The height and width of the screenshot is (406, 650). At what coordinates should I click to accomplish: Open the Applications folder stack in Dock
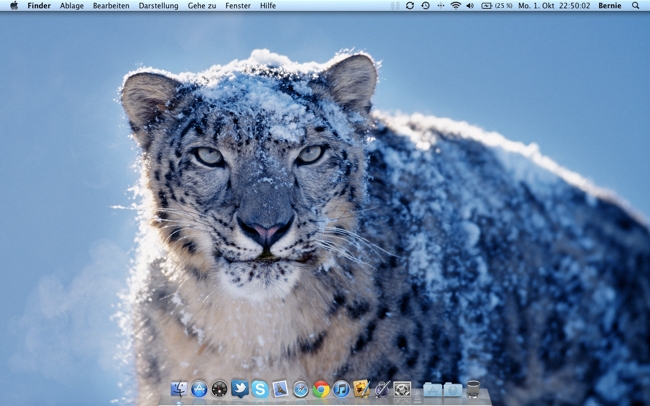[x=432, y=389]
